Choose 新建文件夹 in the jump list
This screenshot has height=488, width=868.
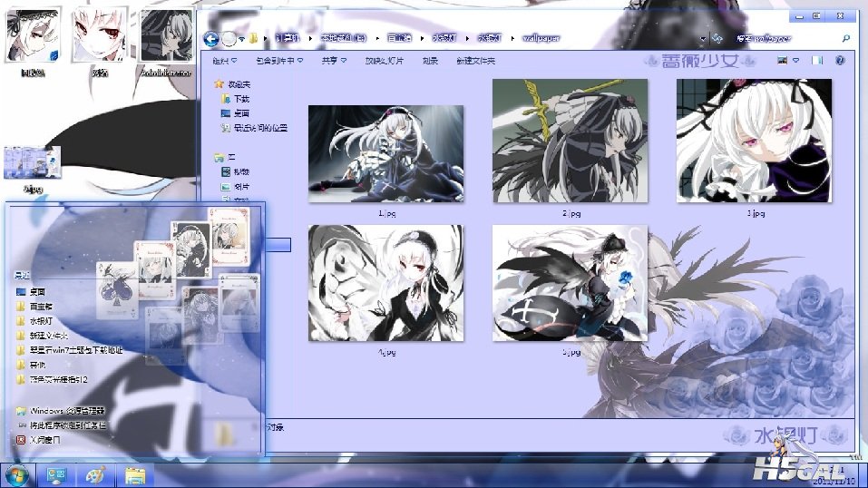click(x=49, y=336)
